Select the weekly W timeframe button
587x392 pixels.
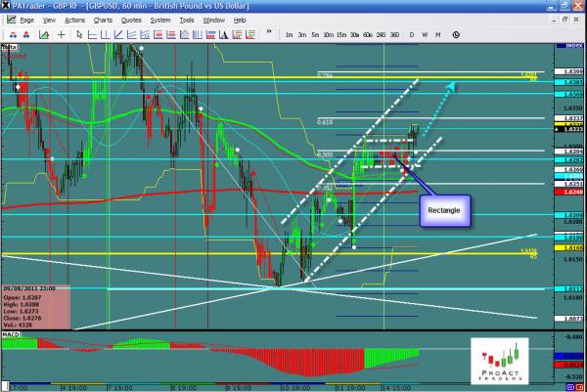[426, 35]
